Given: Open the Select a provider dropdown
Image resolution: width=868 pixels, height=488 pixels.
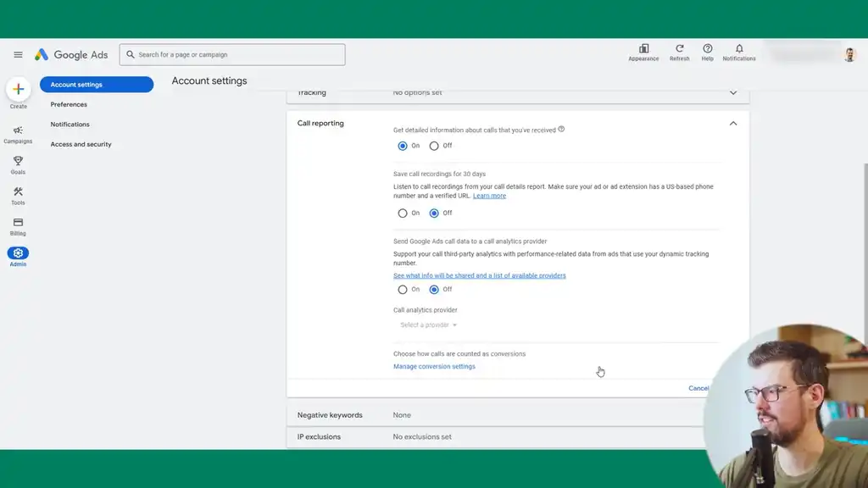Looking at the screenshot, I should point(429,325).
